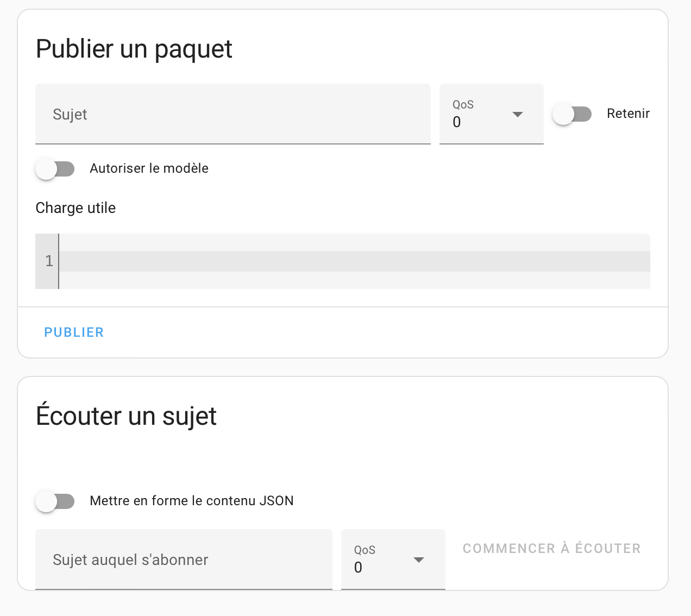
Task: Click the Mettre en forme le contenu JSON label
Action: point(191,501)
